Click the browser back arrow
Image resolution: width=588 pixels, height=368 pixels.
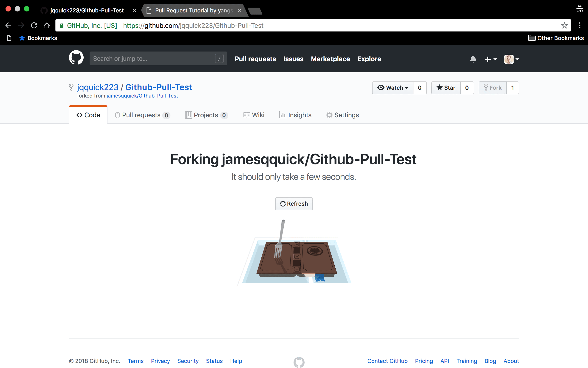(8, 25)
